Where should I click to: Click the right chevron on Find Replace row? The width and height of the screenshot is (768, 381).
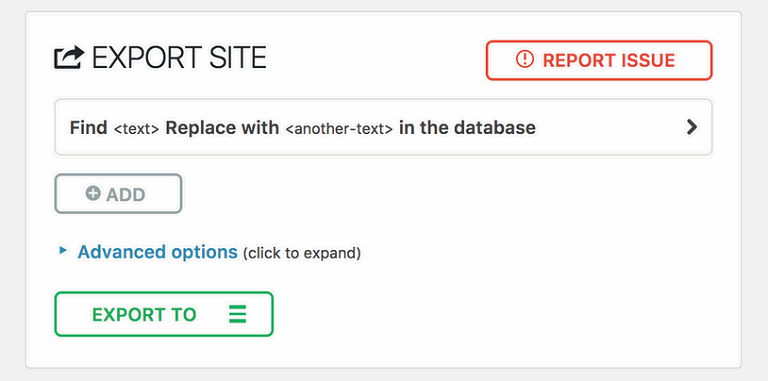[x=691, y=127]
